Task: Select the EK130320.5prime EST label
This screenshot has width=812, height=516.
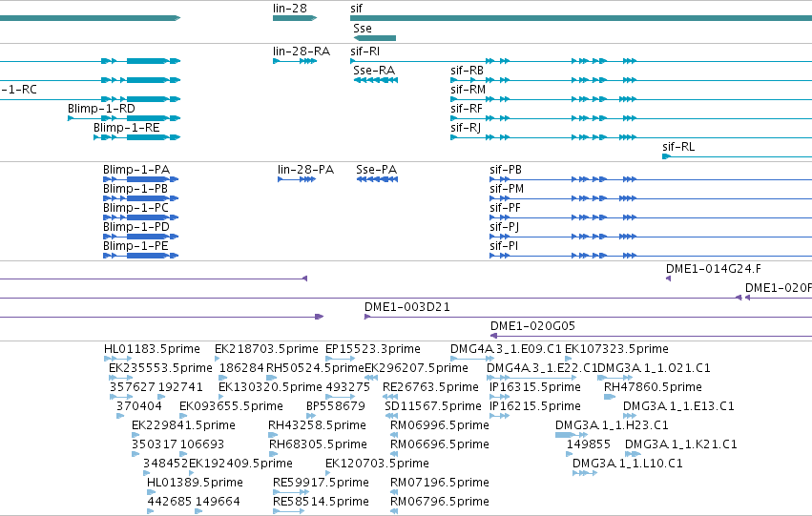Action: [x=270, y=387]
